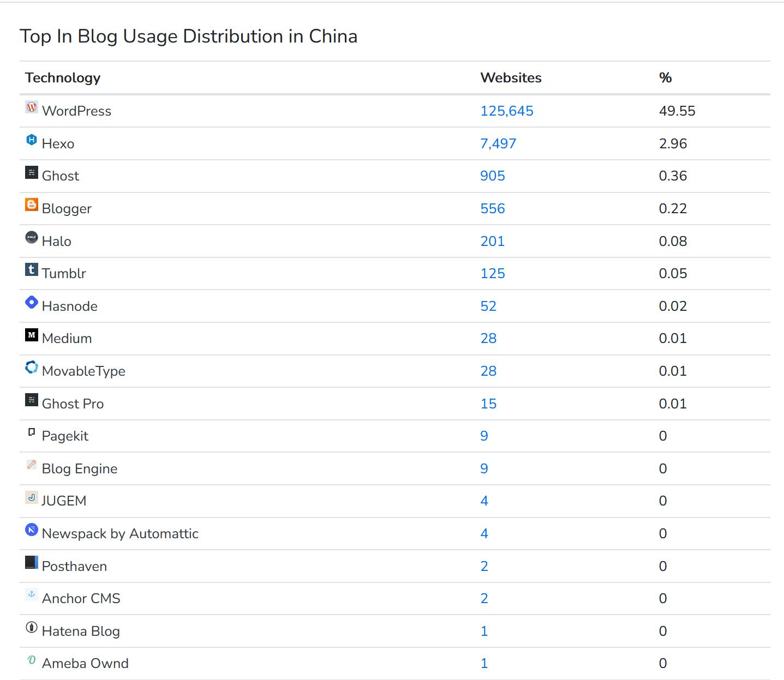Click the Pagekit technology name
784x680 pixels.
click(x=65, y=436)
